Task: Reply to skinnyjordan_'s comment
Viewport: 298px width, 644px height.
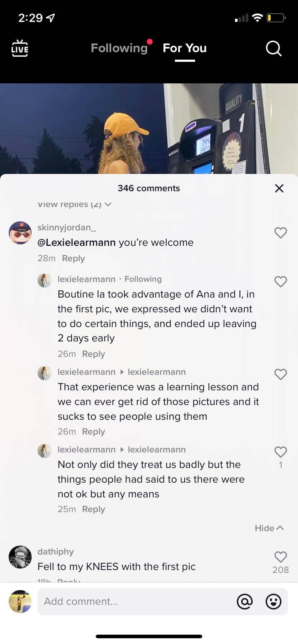Action: point(73,258)
